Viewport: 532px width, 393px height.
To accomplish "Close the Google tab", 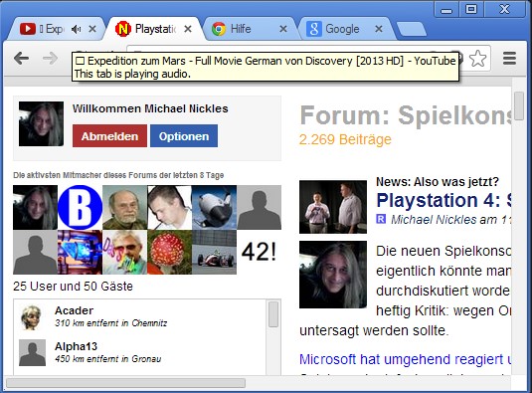I will (379, 29).
